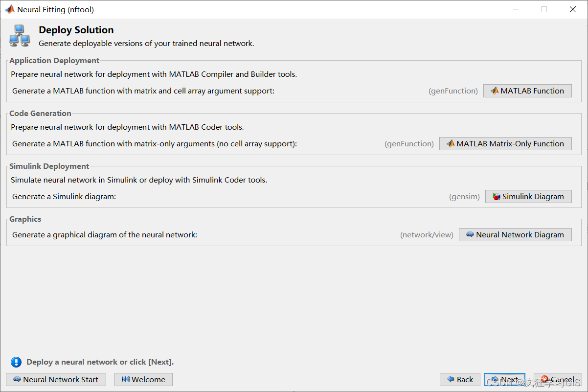Click (genFunction) hint under Application Deployment
The image size is (588, 392).
coord(453,91)
